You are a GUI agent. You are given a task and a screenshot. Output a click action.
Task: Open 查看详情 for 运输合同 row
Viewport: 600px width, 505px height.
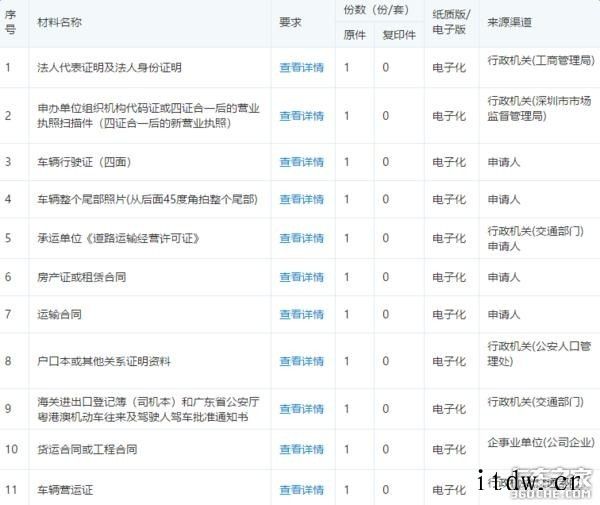click(302, 314)
